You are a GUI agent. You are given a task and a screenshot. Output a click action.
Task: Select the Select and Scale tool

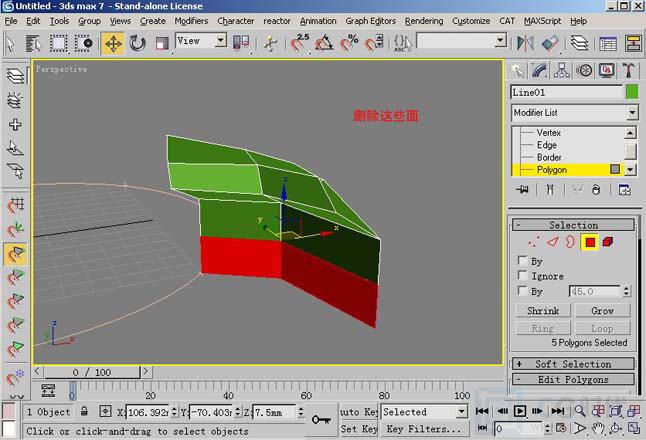click(x=162, y=43)
